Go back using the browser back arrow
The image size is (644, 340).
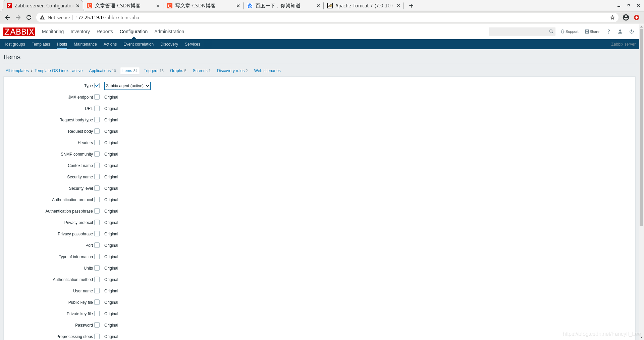coord(7,17)
